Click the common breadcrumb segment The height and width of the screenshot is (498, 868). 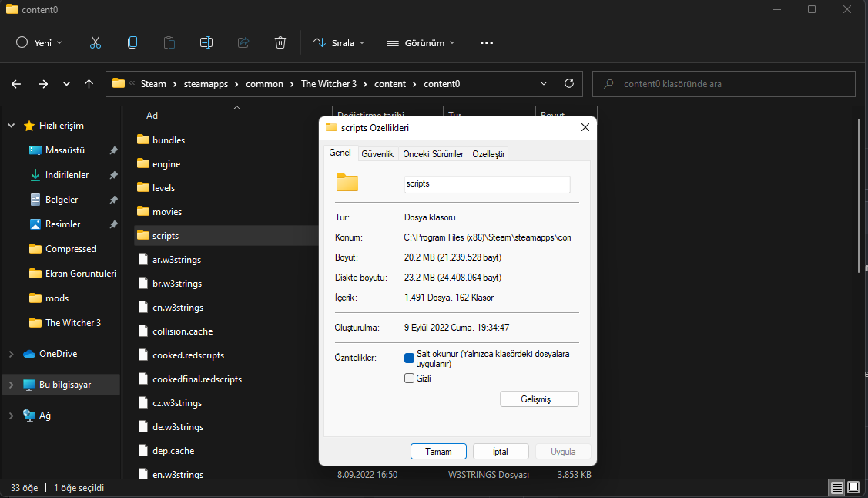point(265,84)
